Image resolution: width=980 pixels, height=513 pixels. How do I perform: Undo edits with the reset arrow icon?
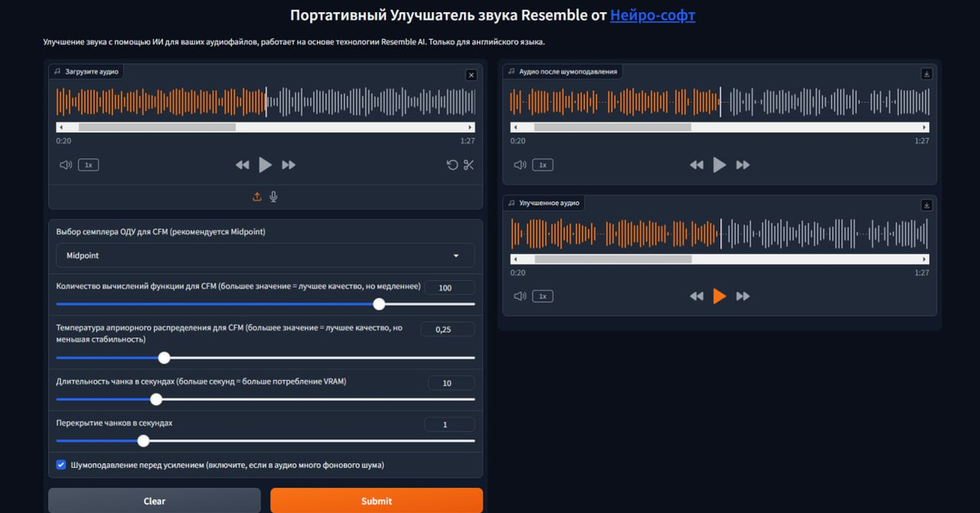tap(452, 165)
